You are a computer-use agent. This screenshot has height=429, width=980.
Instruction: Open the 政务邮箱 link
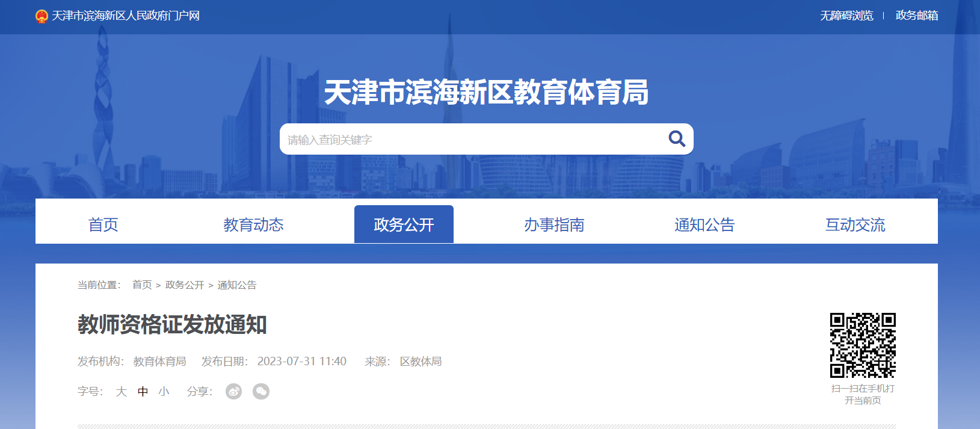coord(917,16)
